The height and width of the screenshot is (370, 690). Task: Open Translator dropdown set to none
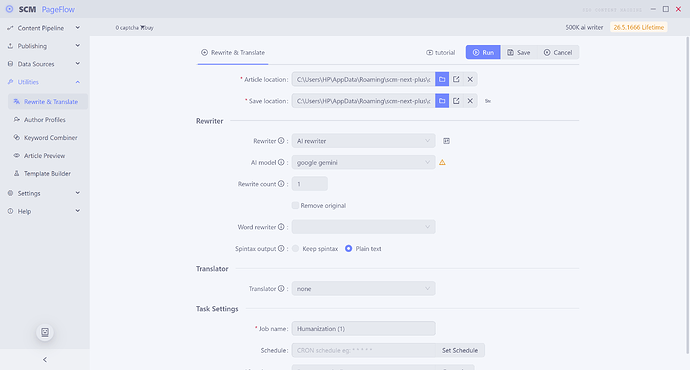[x=363, y=289]
